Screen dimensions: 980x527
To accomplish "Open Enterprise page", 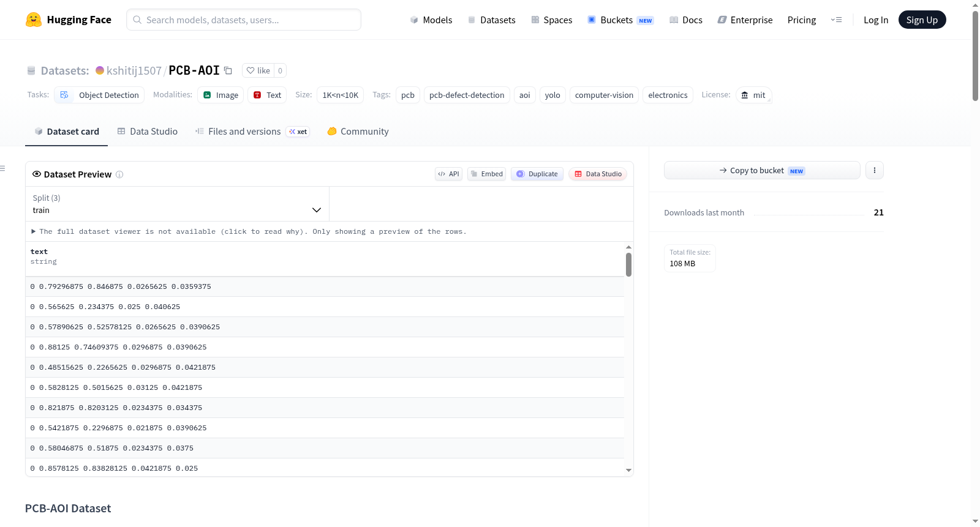I will (745, 20).
